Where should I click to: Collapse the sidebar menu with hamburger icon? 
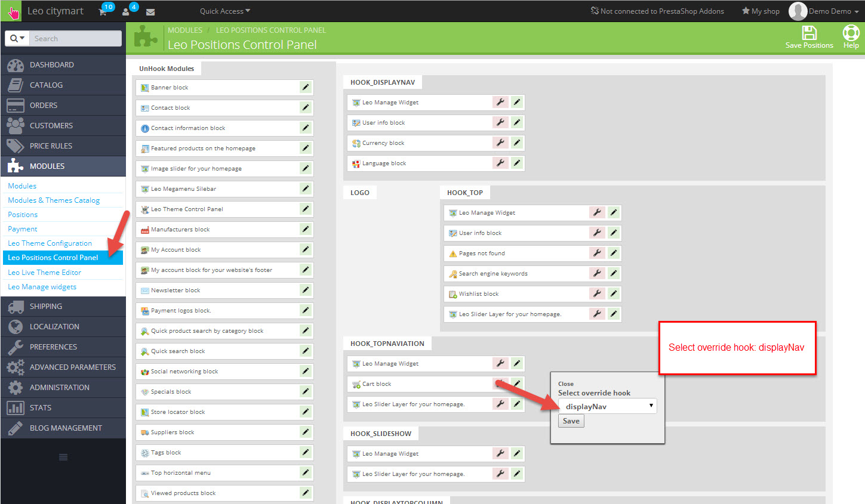[63, 457]
